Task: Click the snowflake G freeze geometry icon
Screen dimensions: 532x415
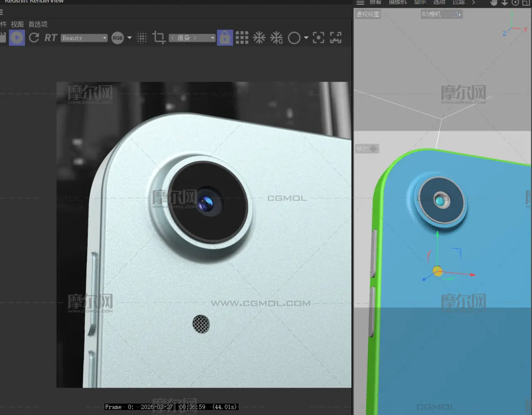Action: coord(276,38)
